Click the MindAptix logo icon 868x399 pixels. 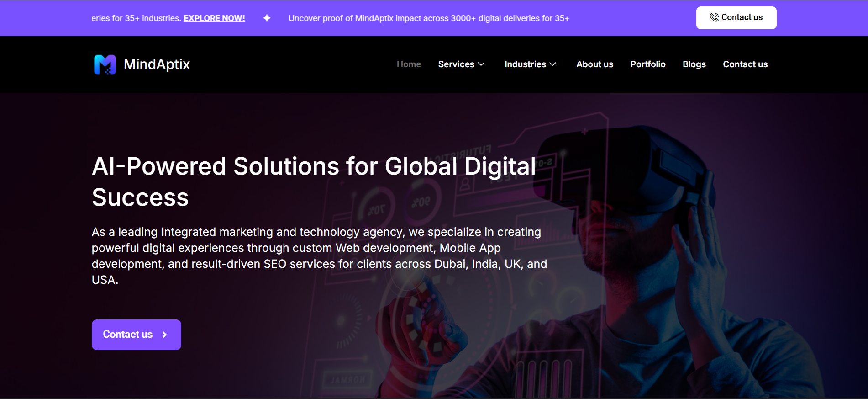click(105, 64)
